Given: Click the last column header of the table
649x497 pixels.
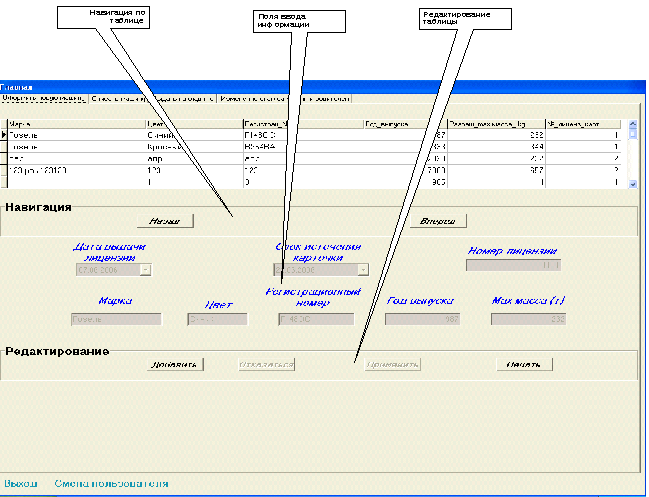Looking at the screenshot, I should 583,124.
